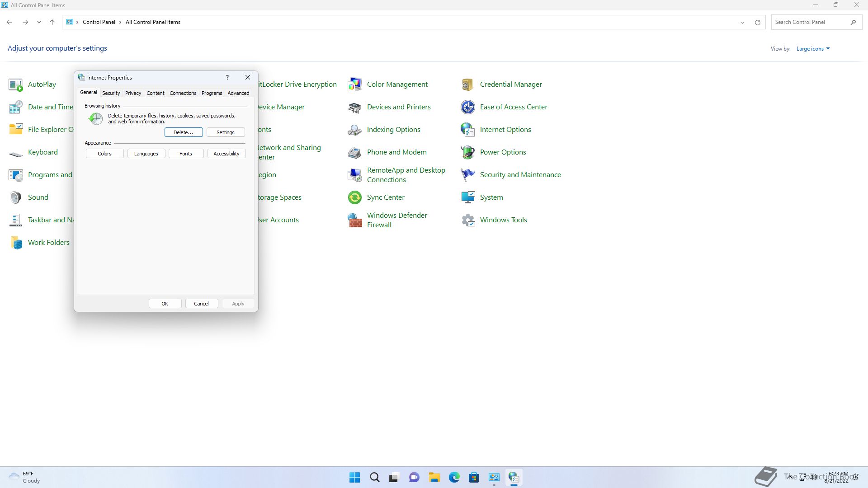The height and width of the screenshot is (488, 868).
Task: Open the Ease of Access Center icon
Action: coord(468,107)
